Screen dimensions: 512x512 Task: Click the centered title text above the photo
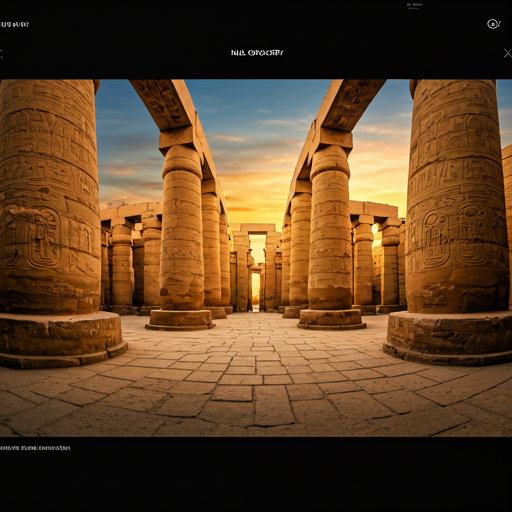coord(257,53)
